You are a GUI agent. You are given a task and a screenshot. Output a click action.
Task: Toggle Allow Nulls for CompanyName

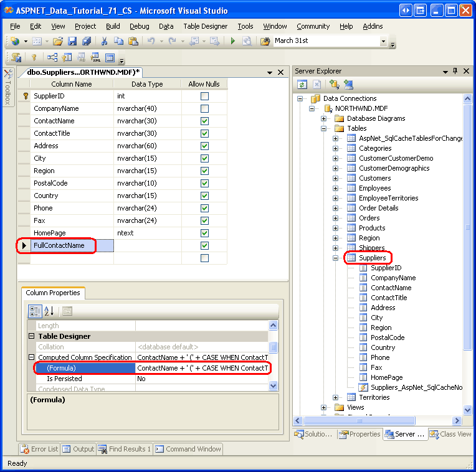204,108
